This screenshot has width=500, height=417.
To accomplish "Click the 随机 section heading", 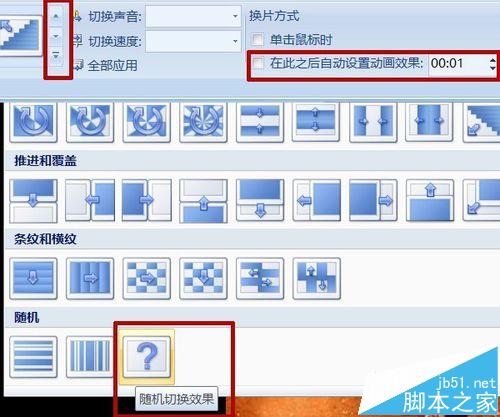I will [x=27, y=317].
